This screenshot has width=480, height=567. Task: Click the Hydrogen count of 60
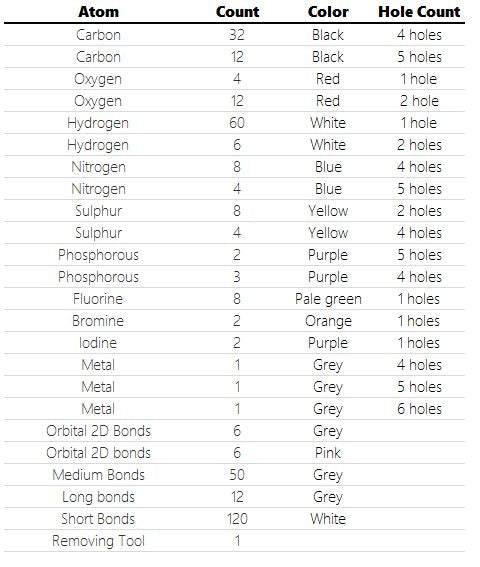237,123
